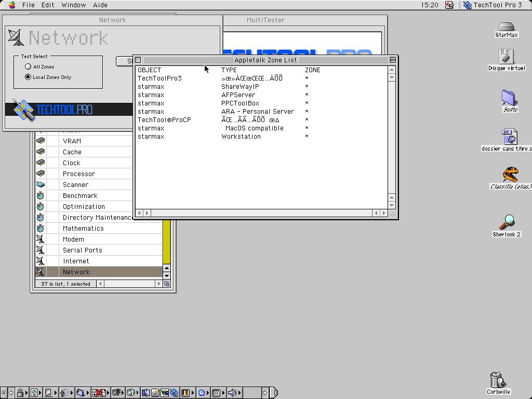532x399 pixels.
Task: Select the Serial Ports test row
Action: click(x=99, y=250)
